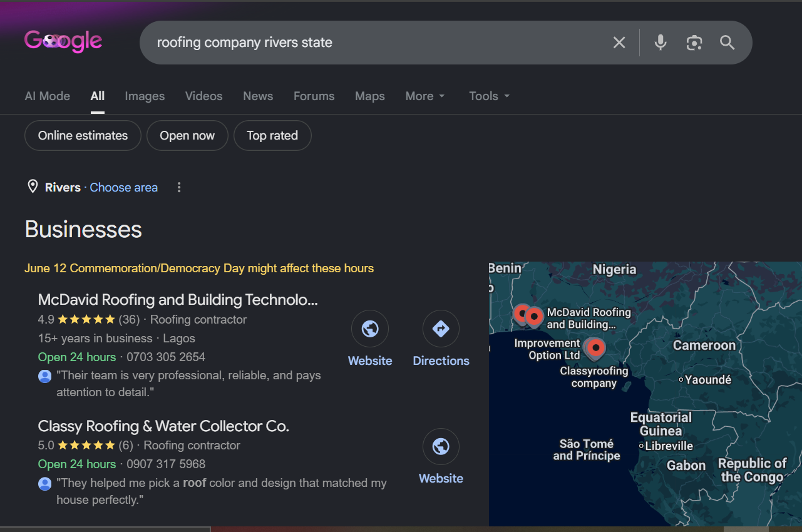Click São Tomé and Príncipe map label
This screenshot has height=532, width=802.
pos(587,449)
